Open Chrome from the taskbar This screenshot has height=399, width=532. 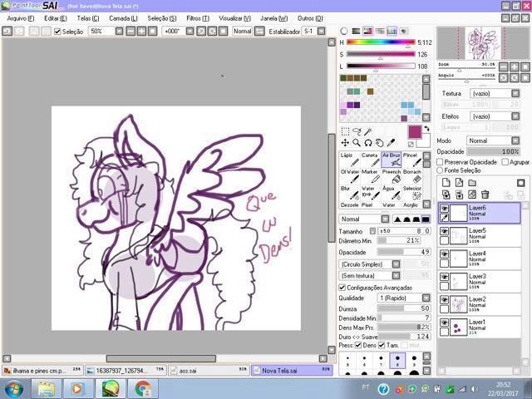point(144,388)
